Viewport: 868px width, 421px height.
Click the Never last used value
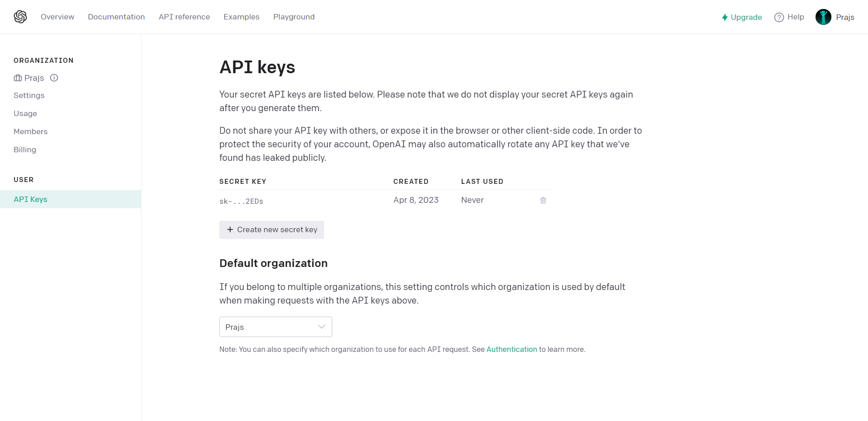coord(472,200)
